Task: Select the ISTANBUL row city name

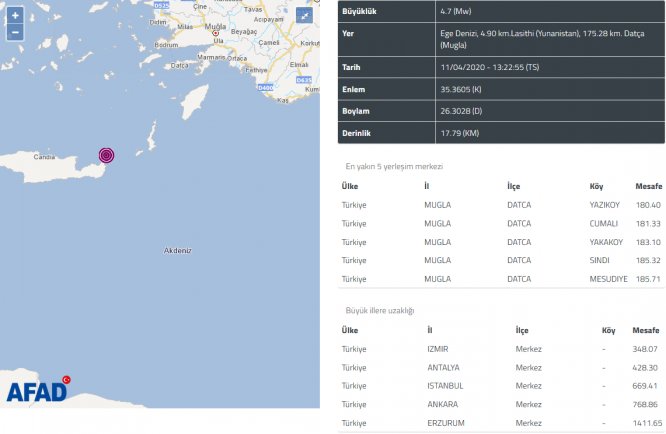Action: [445, 386]
